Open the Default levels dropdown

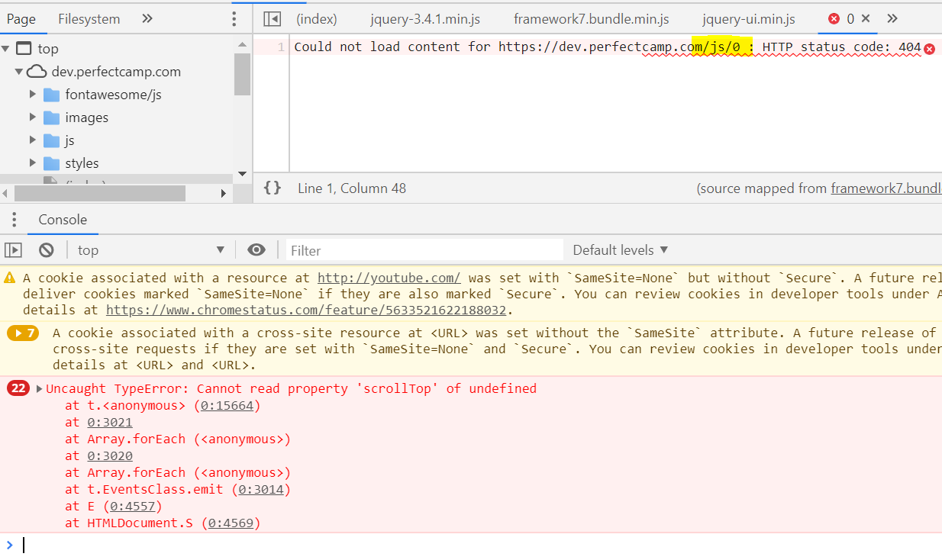tap(621, 249)
